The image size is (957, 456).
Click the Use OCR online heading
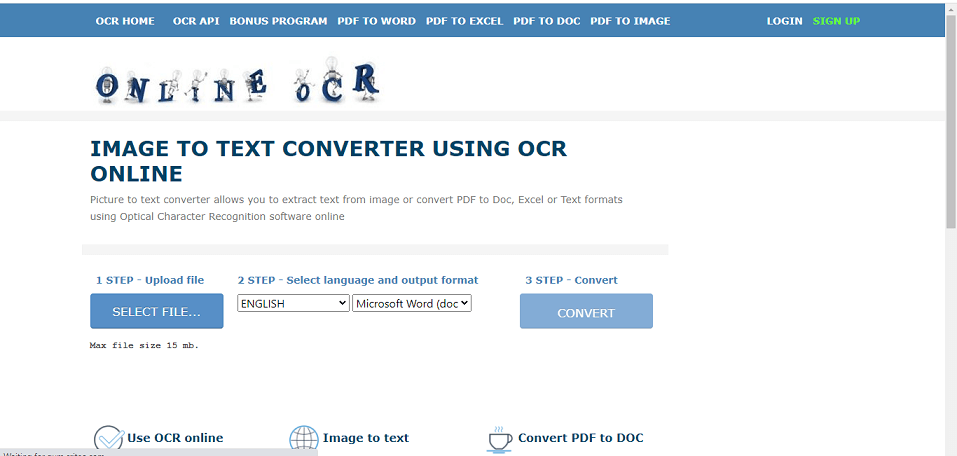click(x=175, y=438)
